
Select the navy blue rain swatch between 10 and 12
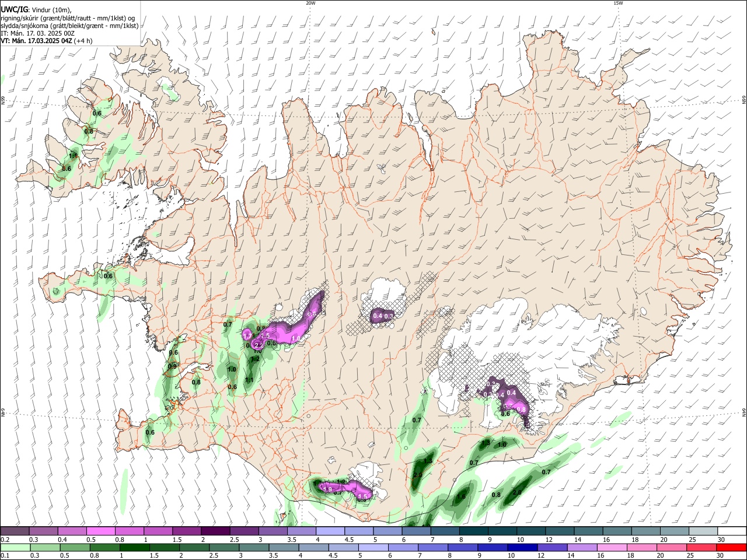(x=523, y=547)
